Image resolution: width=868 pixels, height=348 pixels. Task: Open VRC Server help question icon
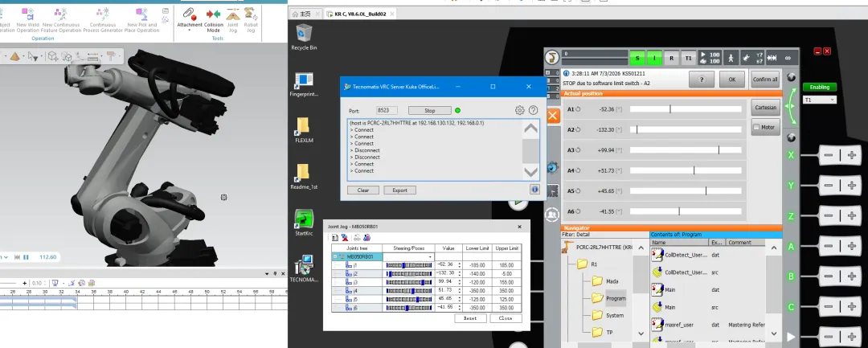click(x=533, y=110)
